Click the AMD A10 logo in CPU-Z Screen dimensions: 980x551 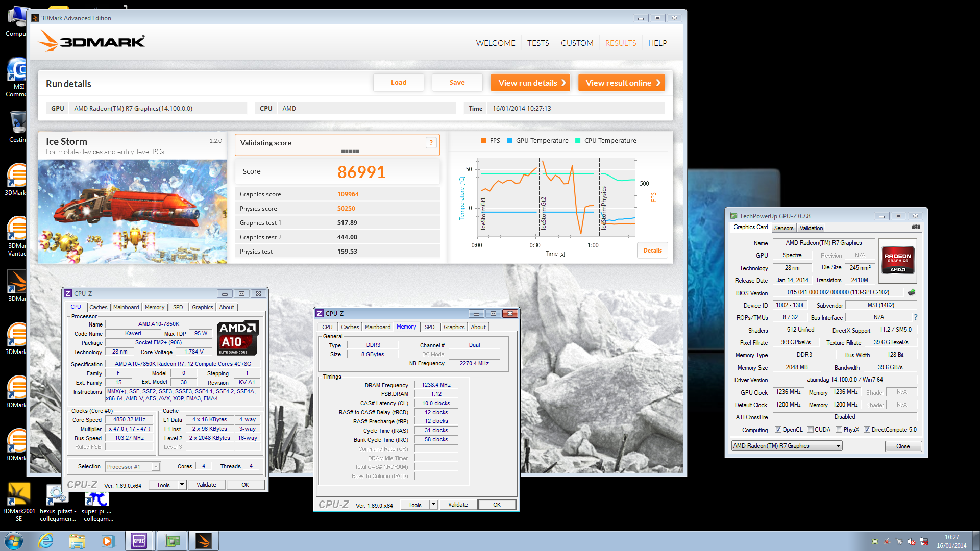238,338
